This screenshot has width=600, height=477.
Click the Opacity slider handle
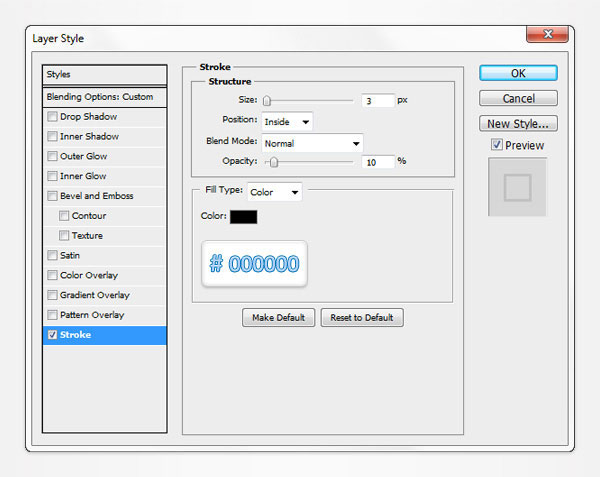[x=274, y=162]
